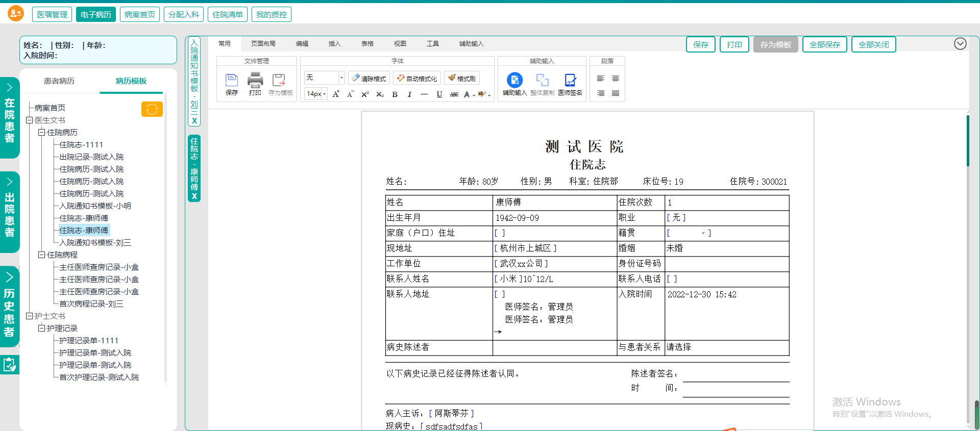
Task: Click the 存为模板 ribbon icon
Action: pos(279,80)
